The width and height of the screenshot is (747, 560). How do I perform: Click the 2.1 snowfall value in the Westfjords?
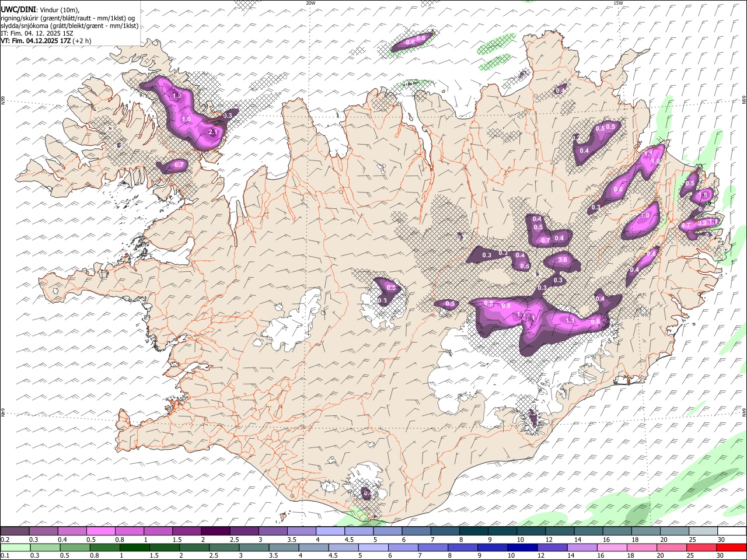213,132
